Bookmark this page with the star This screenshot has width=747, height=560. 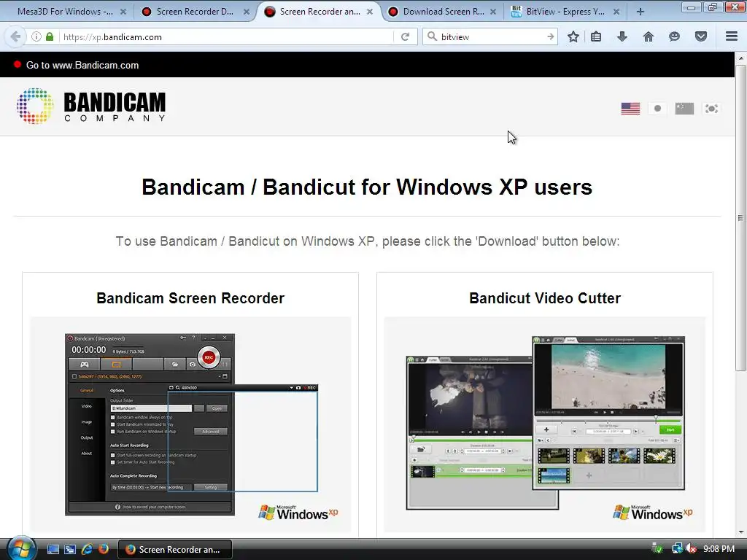pyautogui.click(x=573, y=36)
